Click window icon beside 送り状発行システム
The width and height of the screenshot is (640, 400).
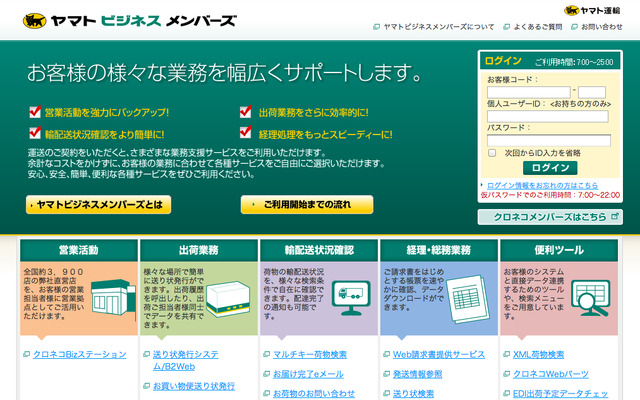coord(147,354)
